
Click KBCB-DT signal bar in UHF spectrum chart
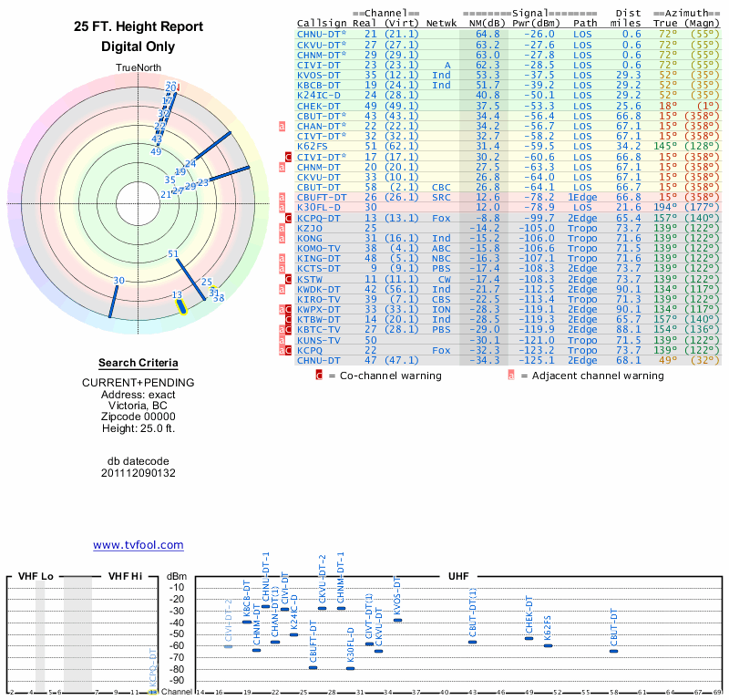point(247,622)
